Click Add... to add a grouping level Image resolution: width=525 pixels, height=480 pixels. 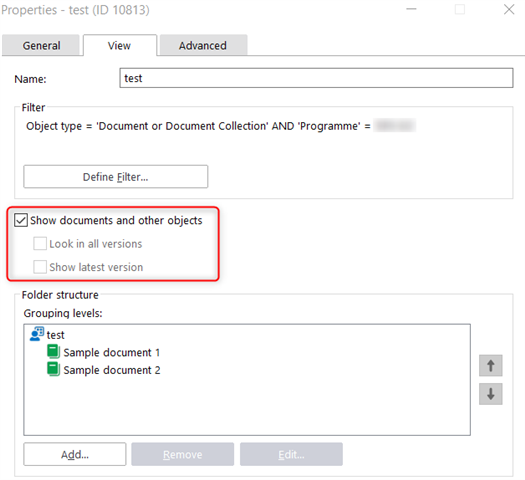point(75,454)
